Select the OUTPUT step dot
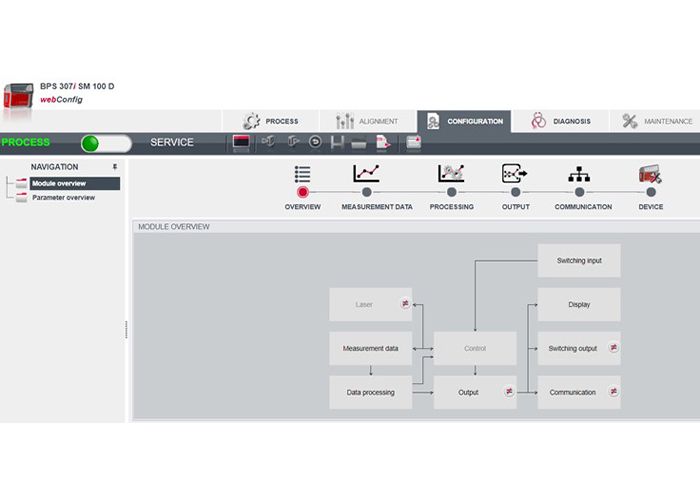700x500 pixels. (515, 192)
